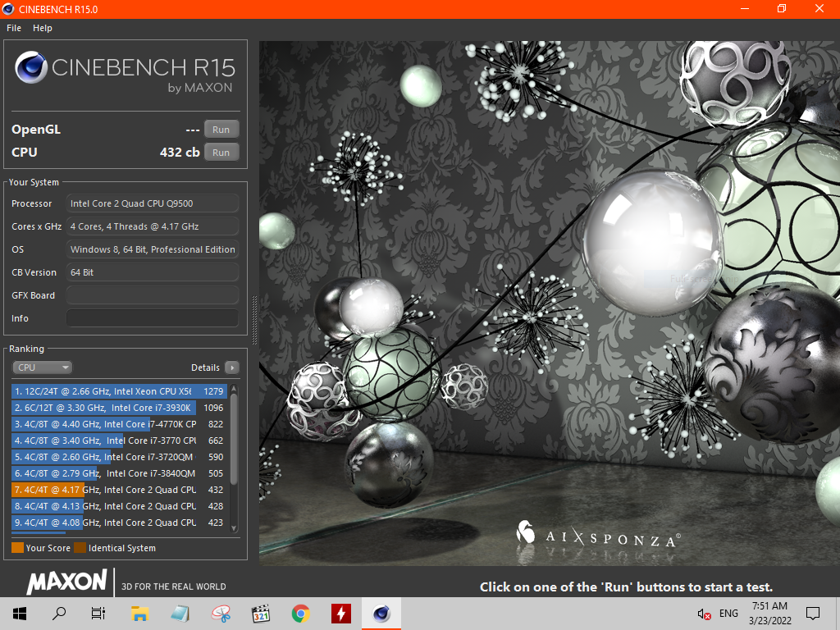The width and height of the screenshot is (840, 630).
Task: Select ranking row 9 at 4.08 GHz
Action: (x=119, y=523)
